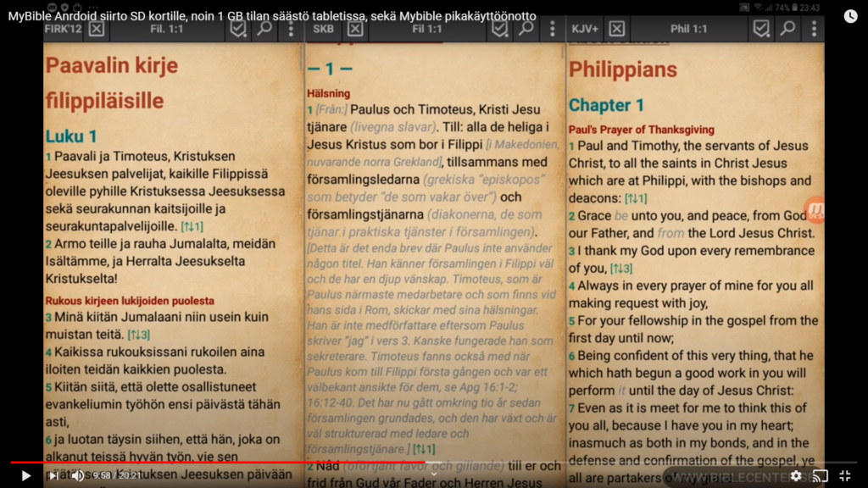
Task: Open Phil 1:1 reference selector
Action: (x=688, y=29)
